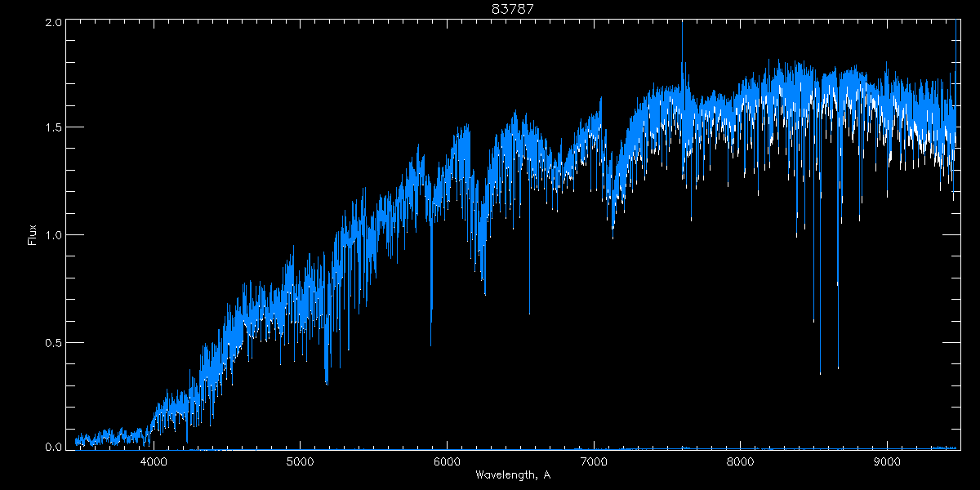Viewport: 980px width, 490px height.
Task: Select the 9000 wavelength tick label
Action: point(887,461)
